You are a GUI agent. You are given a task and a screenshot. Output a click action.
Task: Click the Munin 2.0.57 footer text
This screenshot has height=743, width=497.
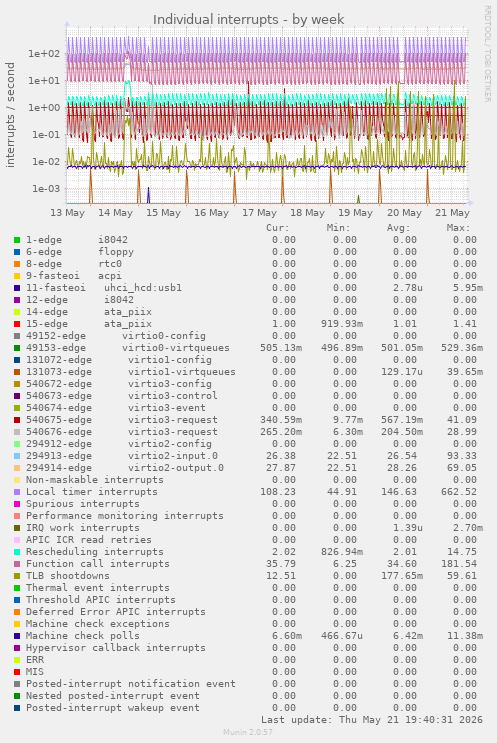point(248,732)
